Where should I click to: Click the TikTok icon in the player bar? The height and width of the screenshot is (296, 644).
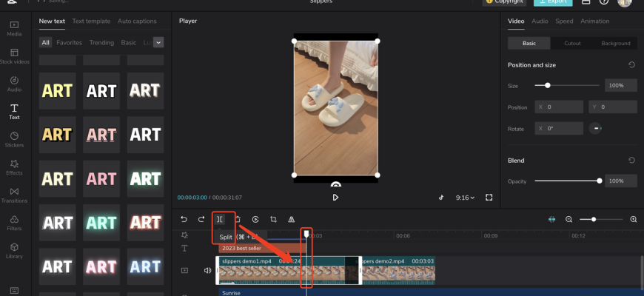(x=441, y=198)
